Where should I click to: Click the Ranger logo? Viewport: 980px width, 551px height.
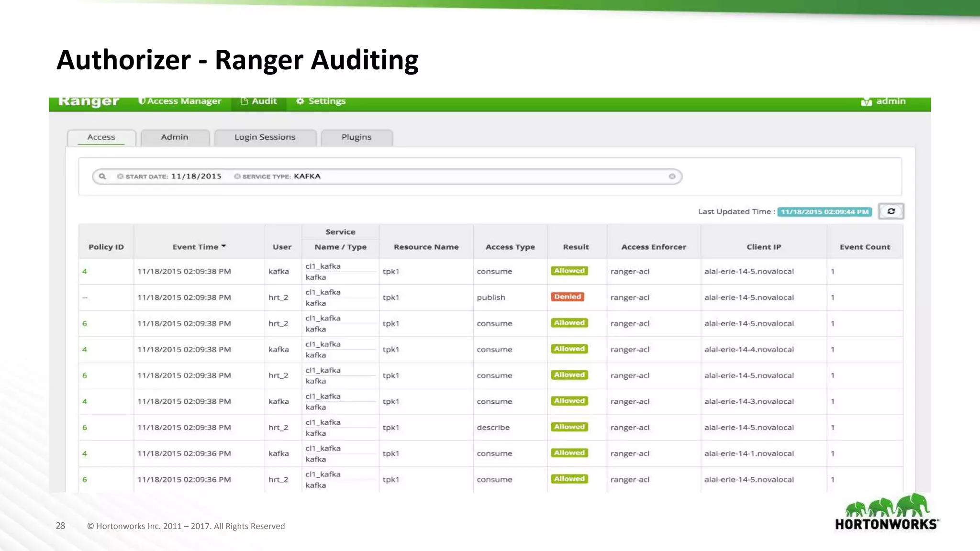click(89, 101)
